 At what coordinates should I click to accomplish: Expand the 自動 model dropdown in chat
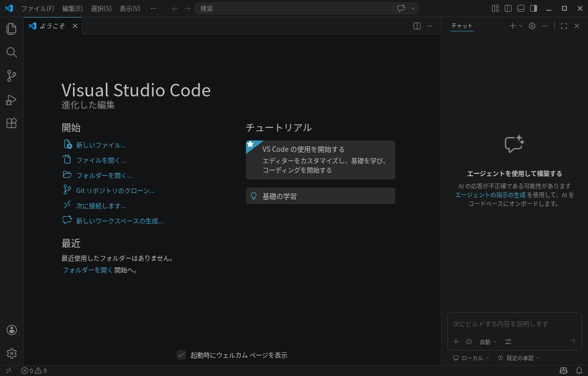[x=488, y=342]
